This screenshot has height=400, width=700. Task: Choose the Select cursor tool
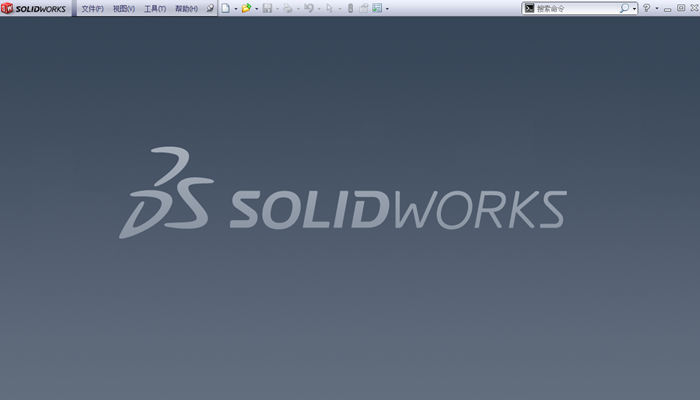(329, 8)
